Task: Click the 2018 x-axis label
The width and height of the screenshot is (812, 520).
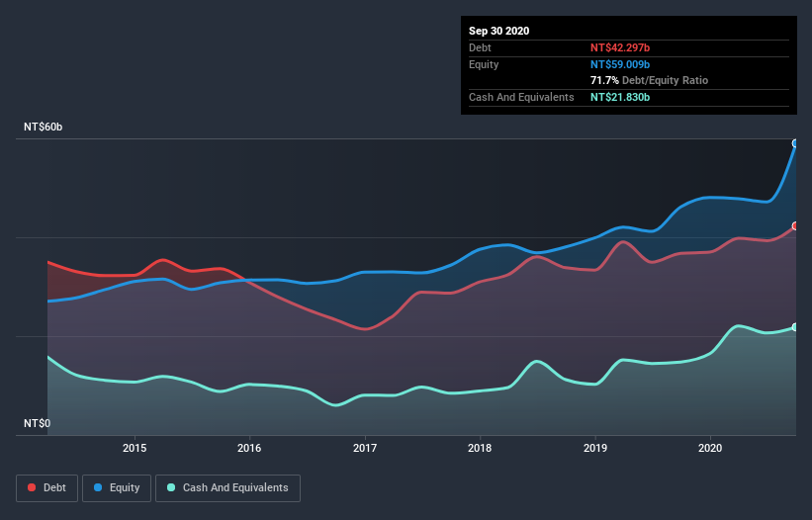Action: [480, 448]
